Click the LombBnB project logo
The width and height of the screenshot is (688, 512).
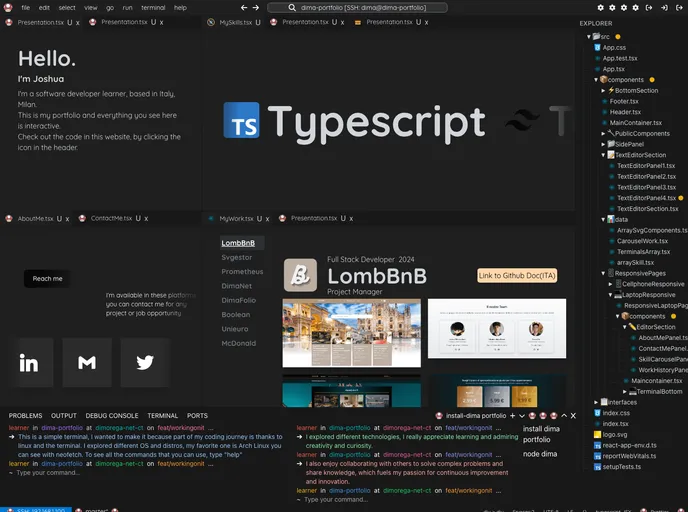pyautogui.click(x=300, y=275)
